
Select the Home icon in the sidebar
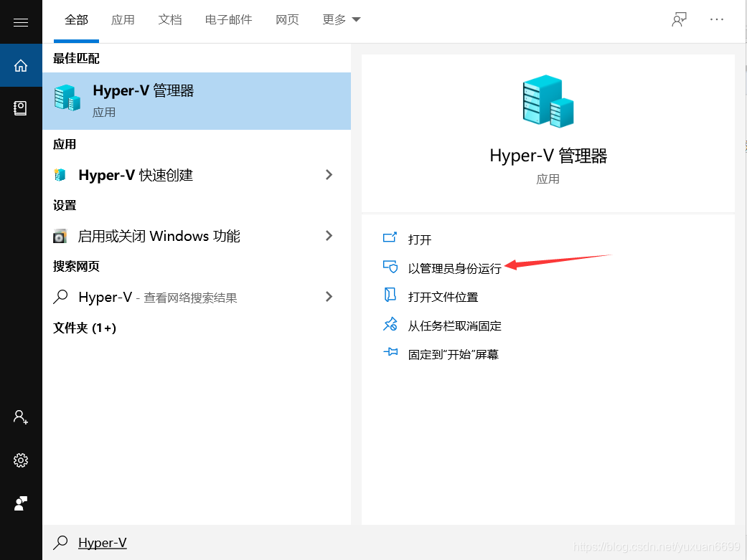point(21,65)
